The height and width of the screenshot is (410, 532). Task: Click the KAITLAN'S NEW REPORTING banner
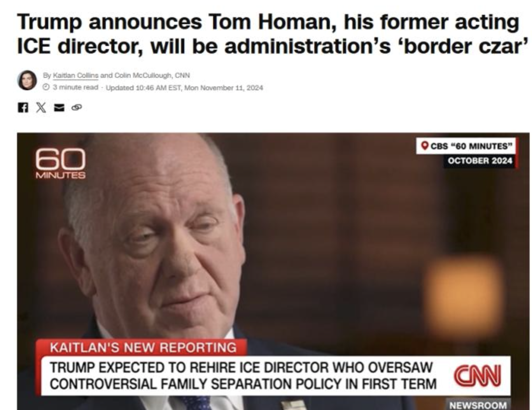click(x=142, y=347)
